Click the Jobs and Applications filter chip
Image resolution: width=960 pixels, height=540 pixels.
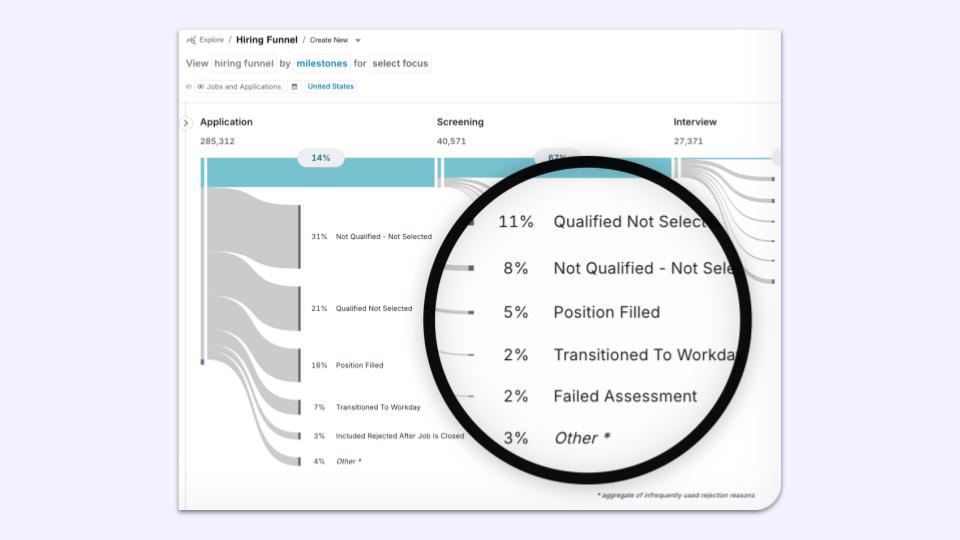(x=239, y=86)
